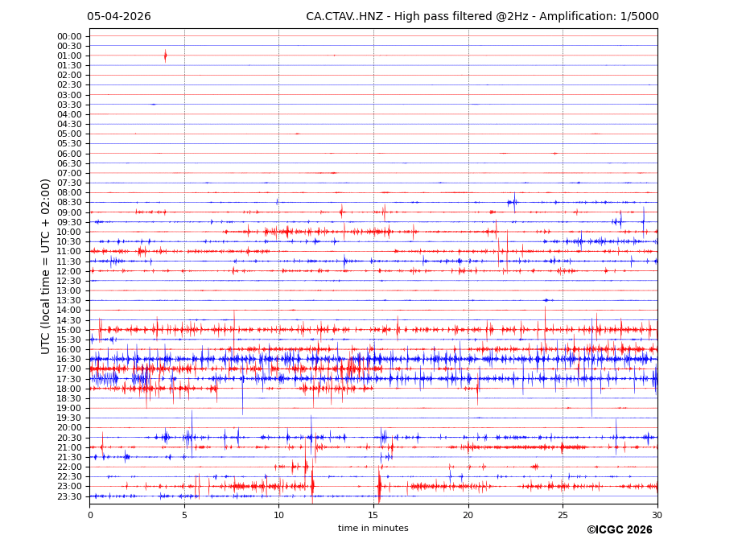Click the 25 minute x-axis tick label
Viewport: 746px width, 560px height.
[x=563, y=515]
